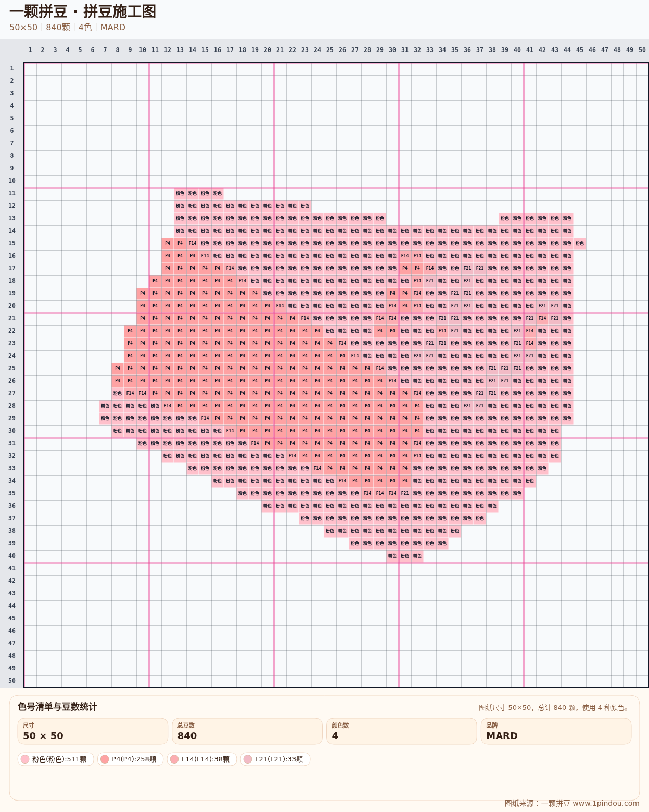
Task: Click column header number 50
Action: point(642,50)
